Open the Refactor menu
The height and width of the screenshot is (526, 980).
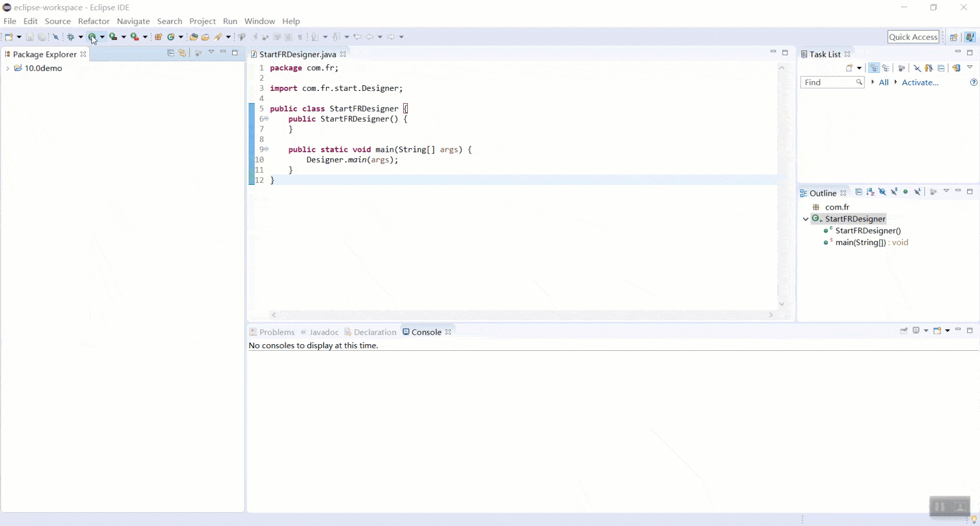point(93,21)
